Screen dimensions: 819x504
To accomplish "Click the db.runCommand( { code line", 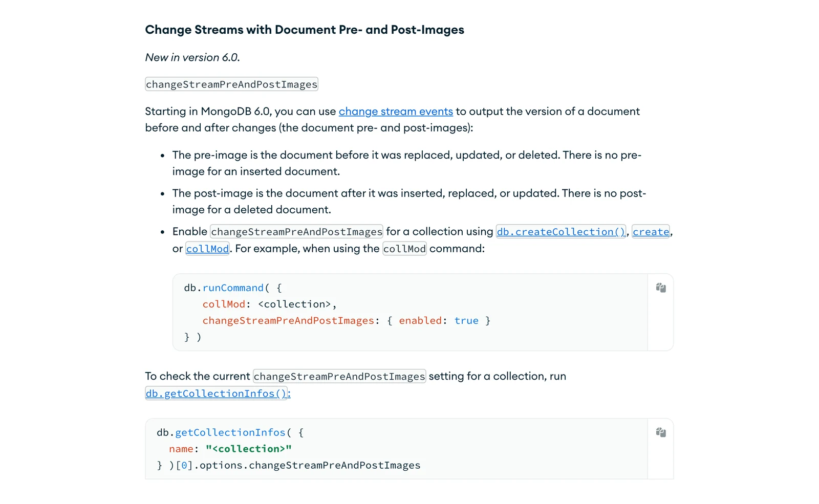I will (233, 288).
